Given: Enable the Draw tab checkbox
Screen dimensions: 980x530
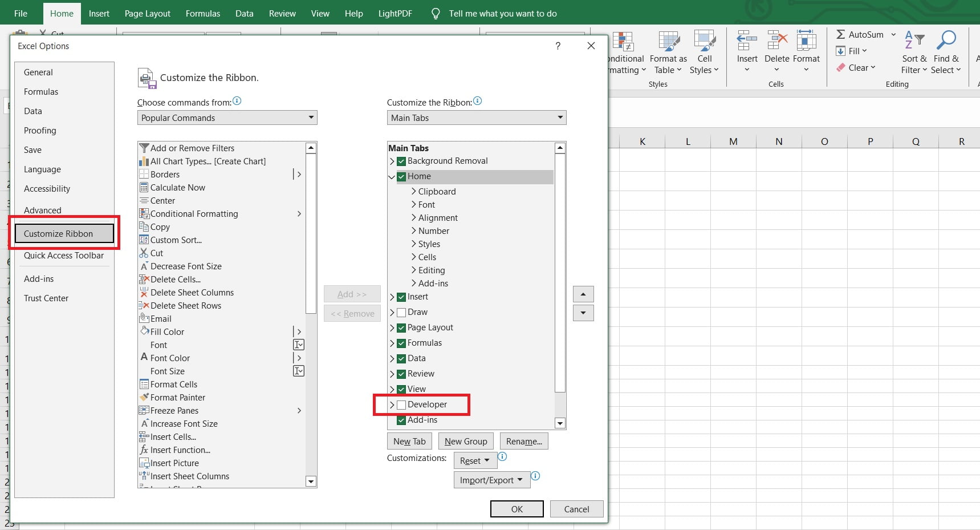Looking at the screenshot, I should 401,312.
